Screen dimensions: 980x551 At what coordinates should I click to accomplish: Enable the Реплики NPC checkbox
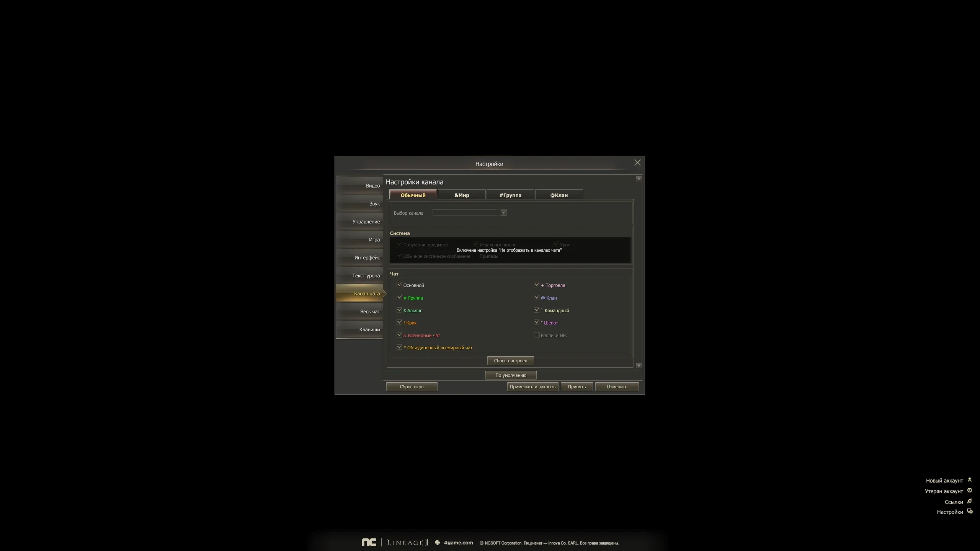tap(537, 335)
